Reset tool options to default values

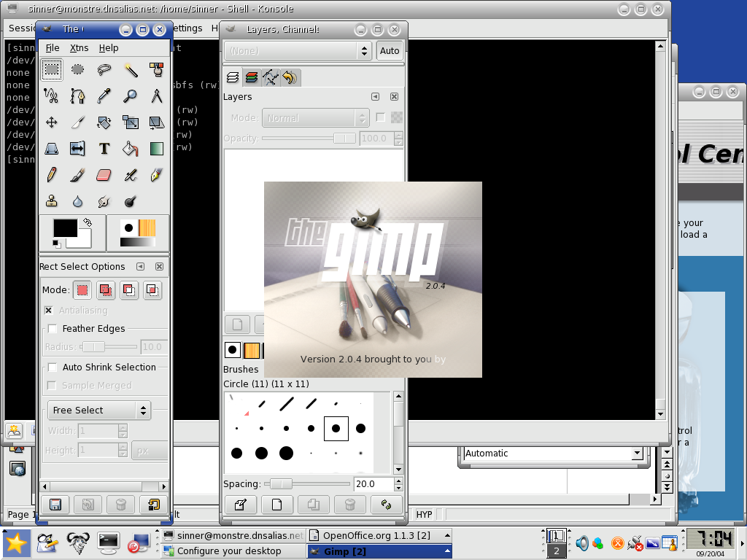[x=153, y=505]
